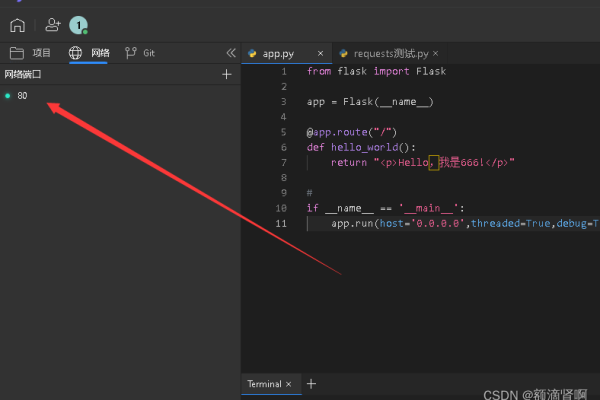The height and width of the screenshot is (400, 600).
Task: Close the app.py tab
Action: click(320, 53)
